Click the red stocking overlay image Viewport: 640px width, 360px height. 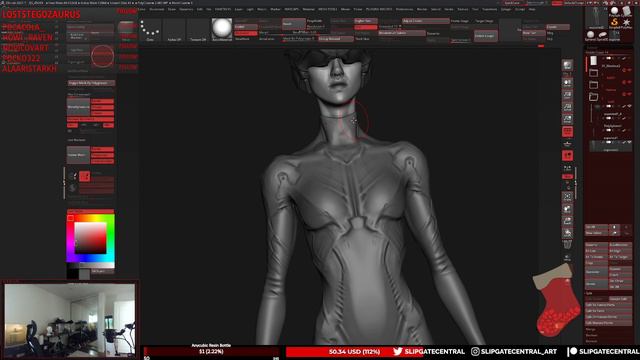[x=557, y=301]
